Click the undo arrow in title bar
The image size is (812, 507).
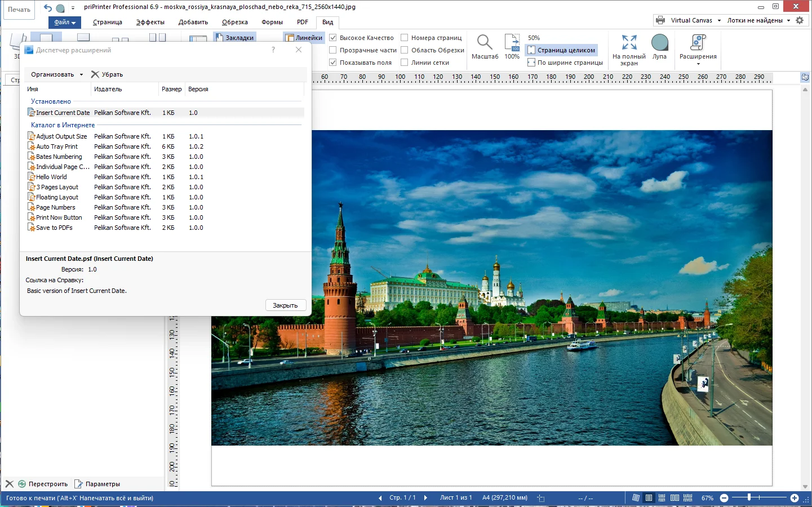(48, 8)
